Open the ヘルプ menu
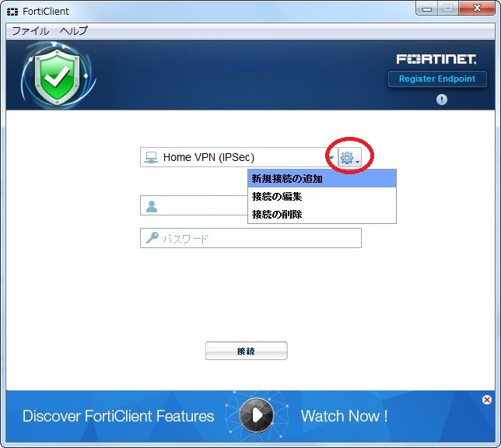The width and height of the screenshot is (501, 448). 73,31
